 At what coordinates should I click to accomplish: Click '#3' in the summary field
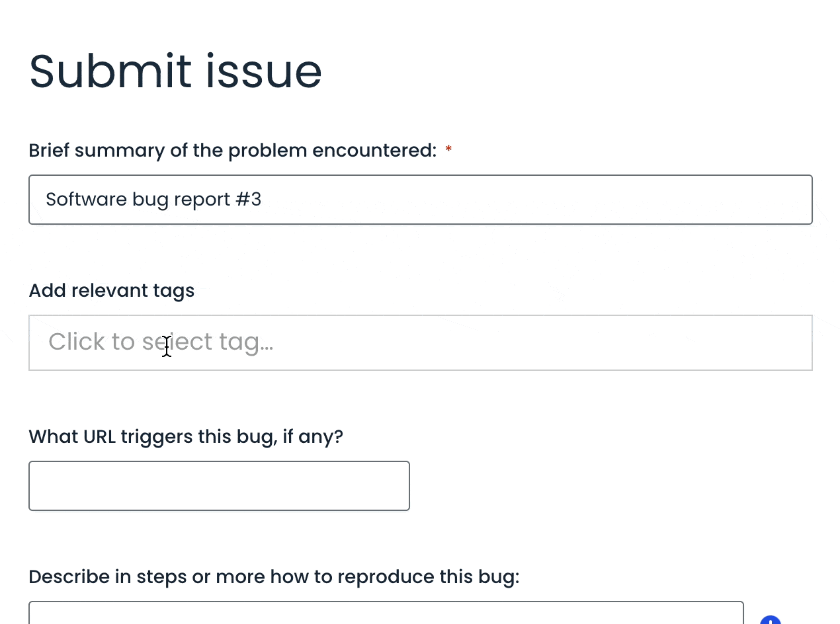(x=248, y=200)
